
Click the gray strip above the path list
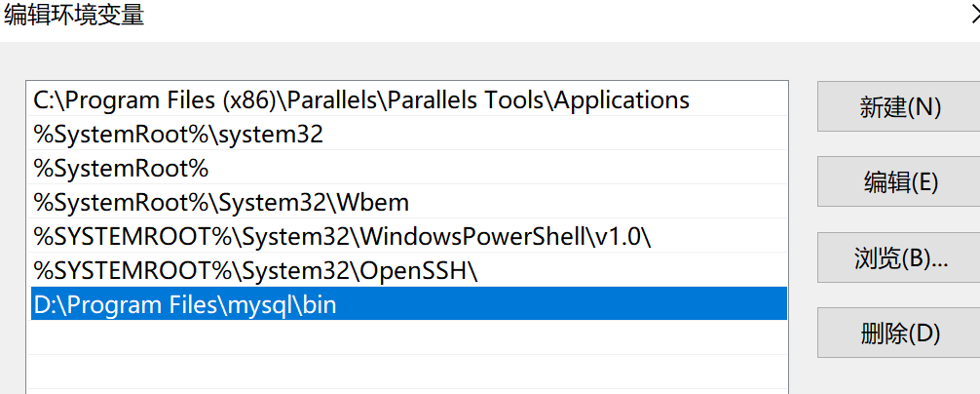pyautogui.click(x=406, y=61)
